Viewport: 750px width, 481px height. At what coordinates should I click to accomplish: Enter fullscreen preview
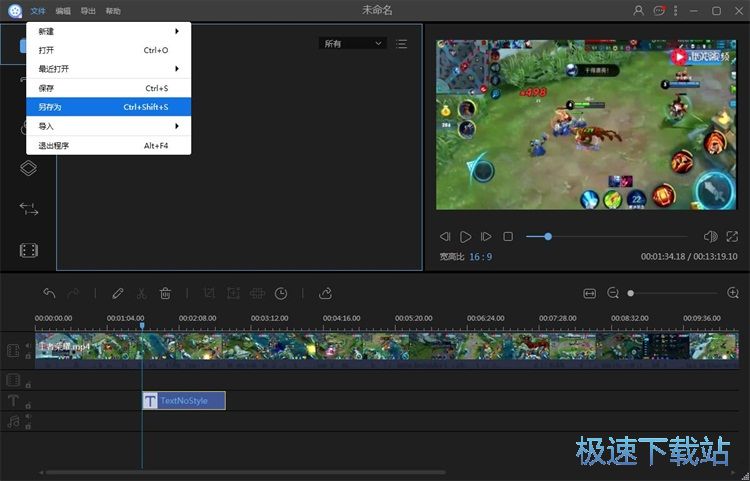[732, 237]
